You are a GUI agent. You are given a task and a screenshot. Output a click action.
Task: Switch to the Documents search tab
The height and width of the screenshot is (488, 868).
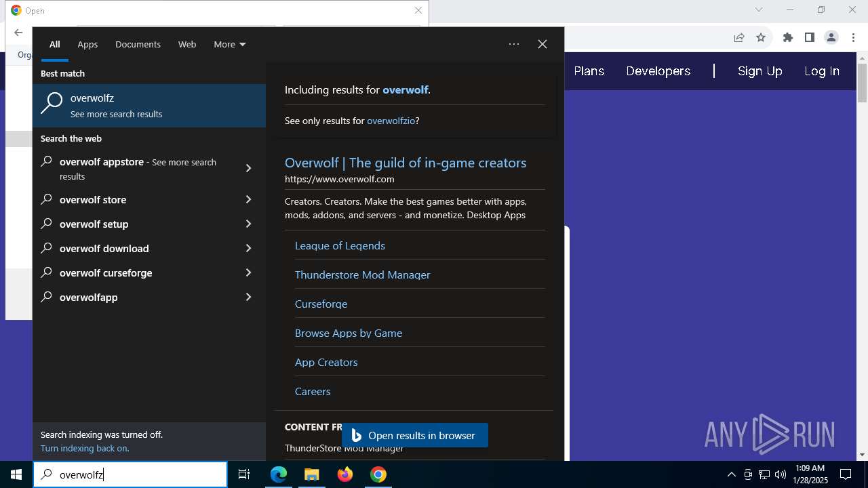click(x=138, y=44)
